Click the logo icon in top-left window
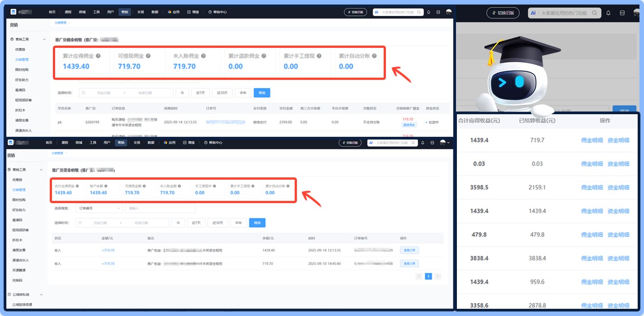The image size is (644, 316). pyautogui.click(x=13, y=12)
